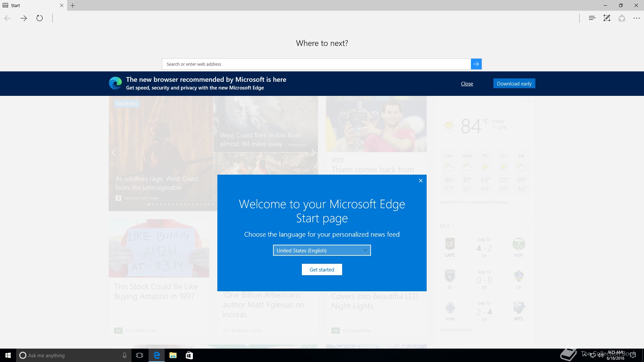Open the Beautiful LED Night Lights ad
The width and height of the screenshot is (644, 362).
pos(375,301)
